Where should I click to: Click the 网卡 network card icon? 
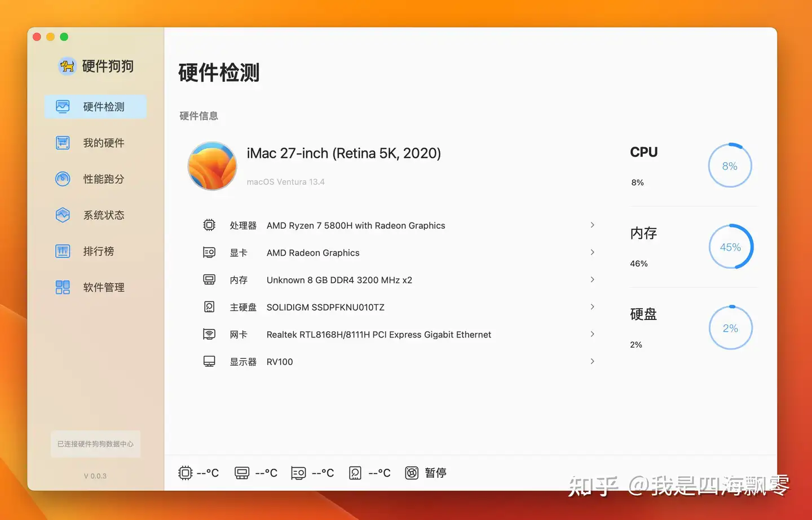tap(209, 334)
